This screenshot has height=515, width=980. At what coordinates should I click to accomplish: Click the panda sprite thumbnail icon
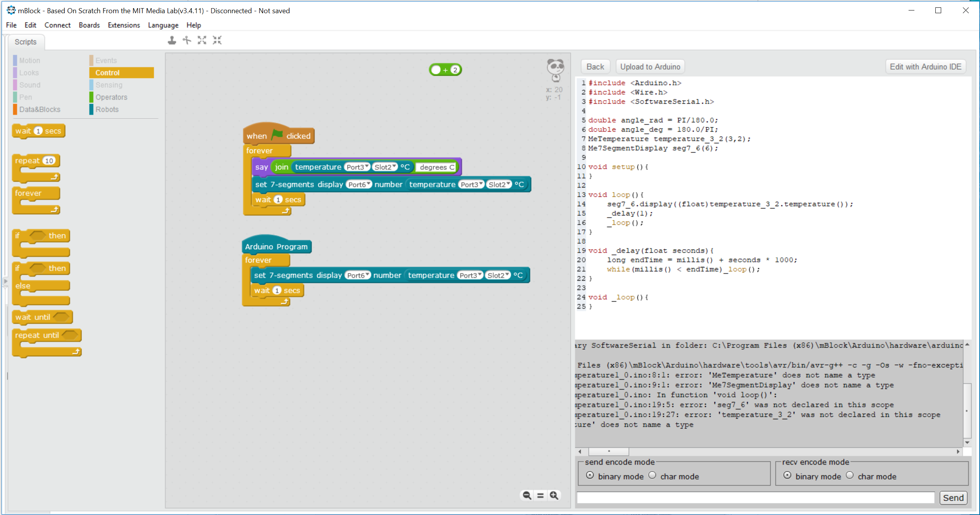(x=555, y=70)
